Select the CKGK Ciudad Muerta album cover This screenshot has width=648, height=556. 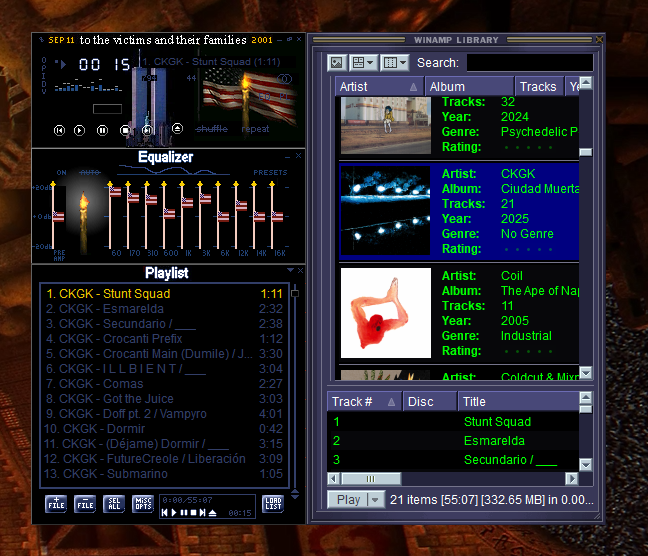click(x=386, y=211)
